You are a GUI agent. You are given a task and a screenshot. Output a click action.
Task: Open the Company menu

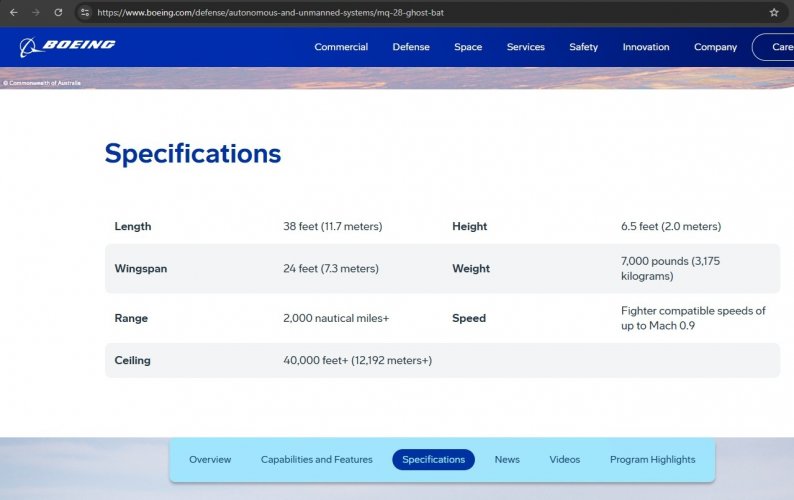click(715, 47)
